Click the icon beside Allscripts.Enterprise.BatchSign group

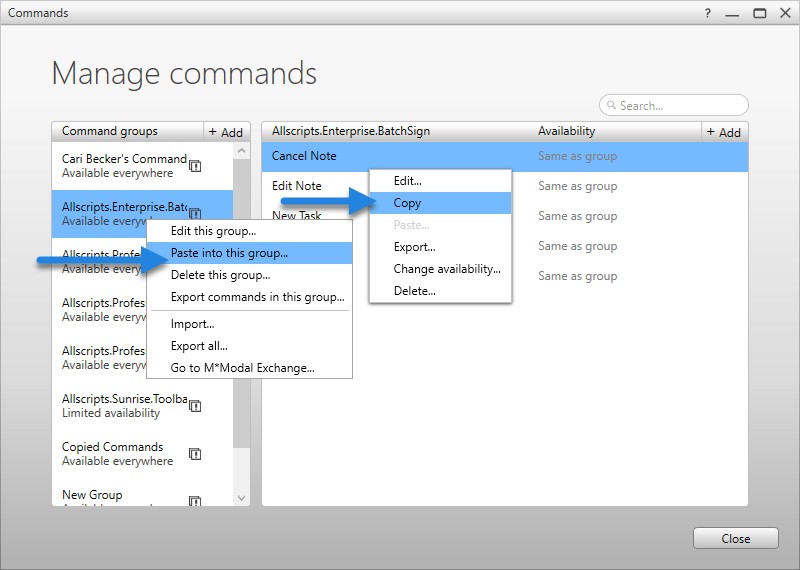pyautogui.click(x=196, y=213)
